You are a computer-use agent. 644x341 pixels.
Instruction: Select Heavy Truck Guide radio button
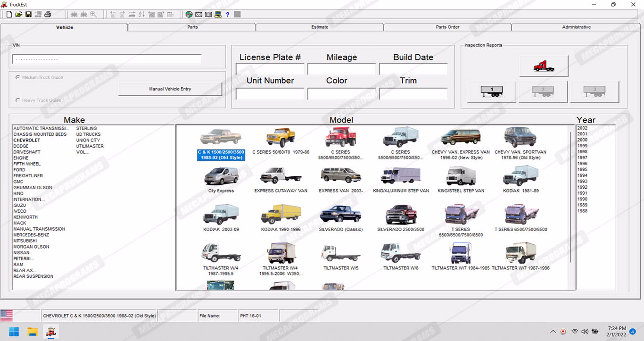click(x=18, y=100)
